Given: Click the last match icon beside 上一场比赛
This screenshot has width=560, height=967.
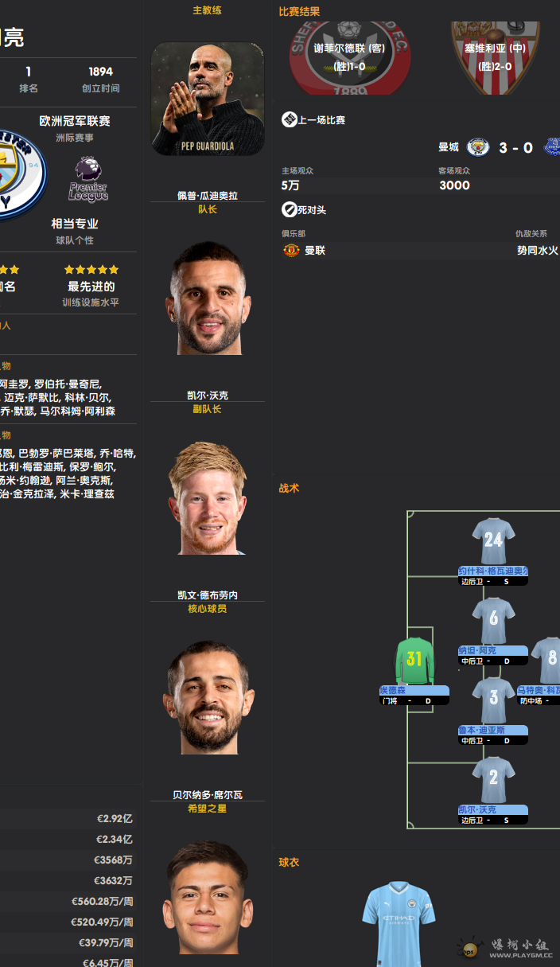Looking at the screenshot, I should tap(290, 120).
